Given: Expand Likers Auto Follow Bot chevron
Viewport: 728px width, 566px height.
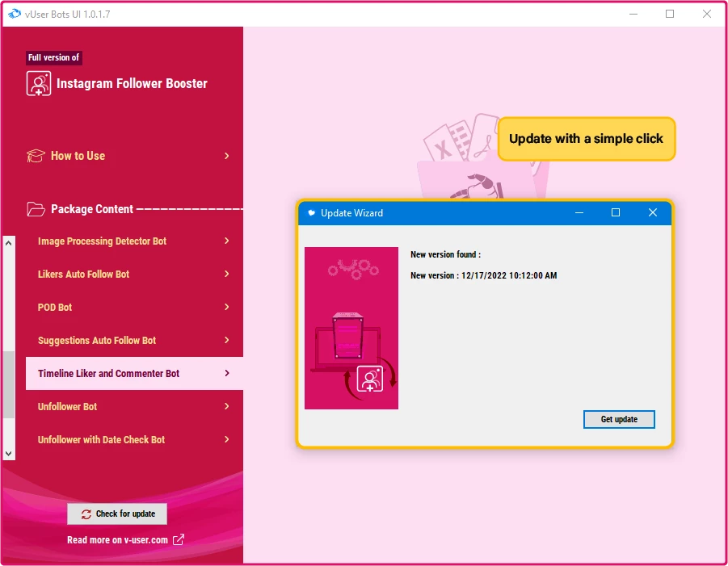Looking at the screenshot, I should coord(226,274).
